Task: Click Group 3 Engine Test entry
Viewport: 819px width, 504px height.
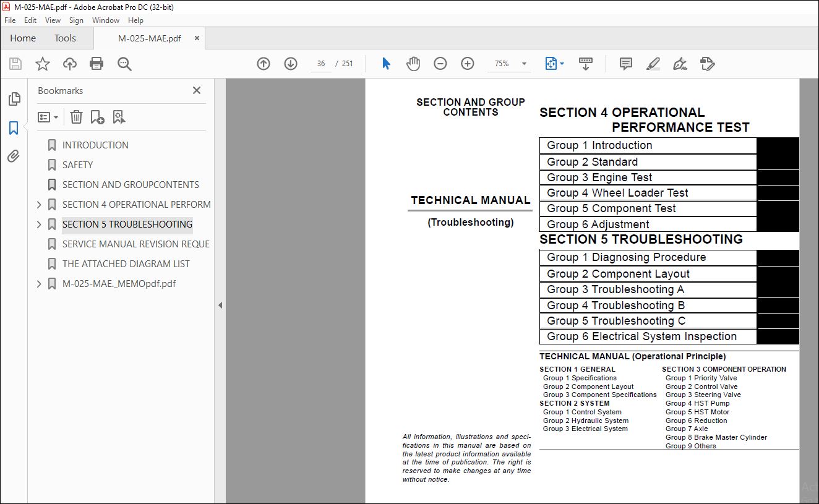Action: point(599,177)
